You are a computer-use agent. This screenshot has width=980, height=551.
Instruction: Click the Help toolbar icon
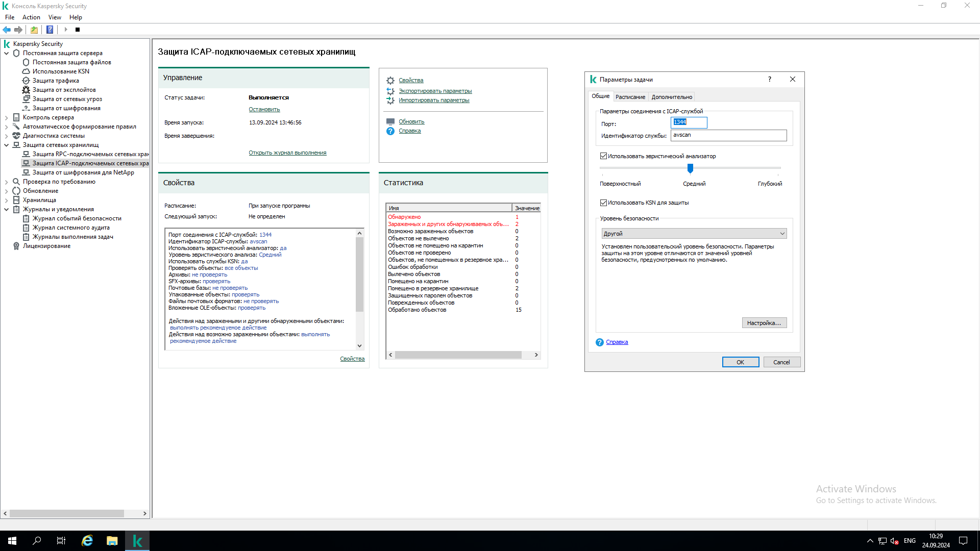click(x=50, y=30)
